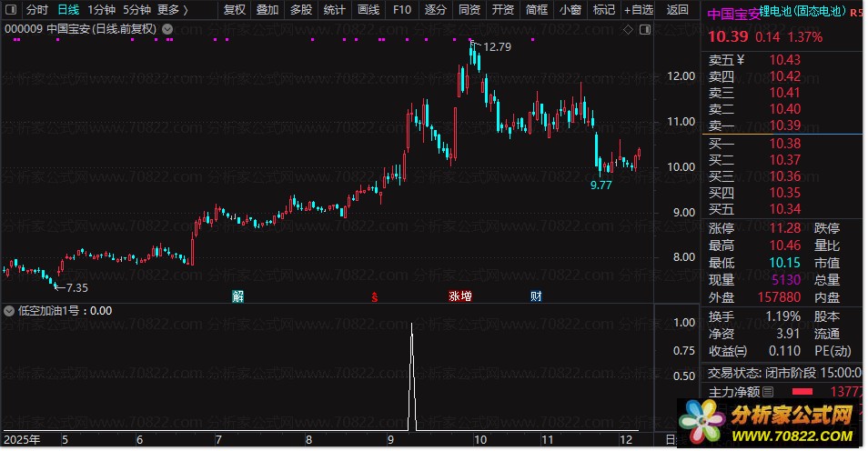The width and height of the screenshot is (868, 451).
Task: Click the 标记 mark button
Action: coord(603,9)
